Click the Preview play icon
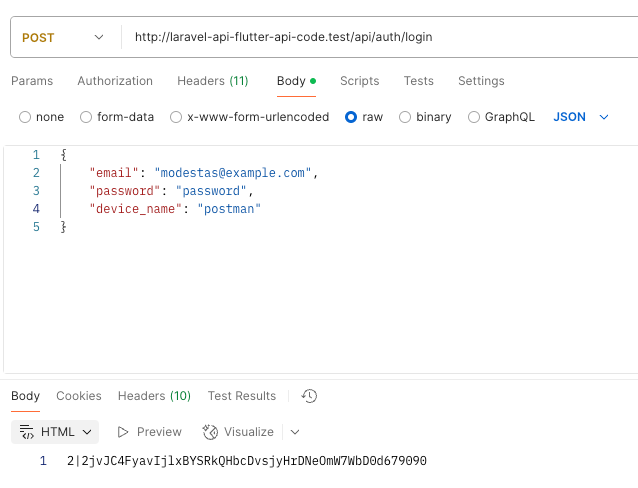The image size is (638, 488). click(x=123, y=432)
